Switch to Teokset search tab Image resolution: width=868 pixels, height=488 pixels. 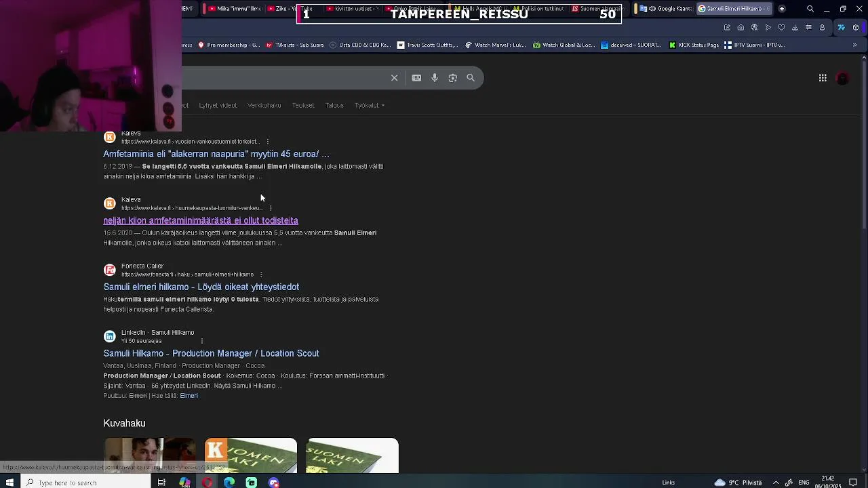point(303,105)
